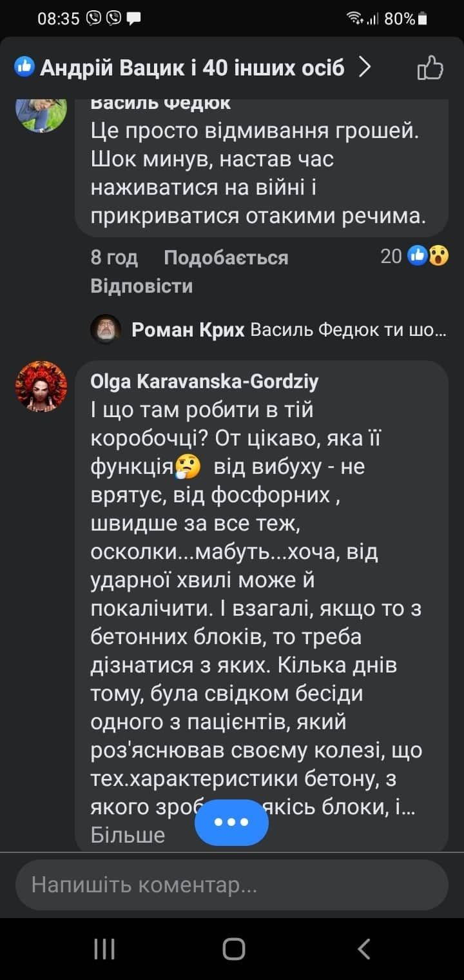The width and height of the screenshot is (464, 980).
Task: Tap blue three-dots typing bubble
Action: pyautogui.click(x=231, y=821)
